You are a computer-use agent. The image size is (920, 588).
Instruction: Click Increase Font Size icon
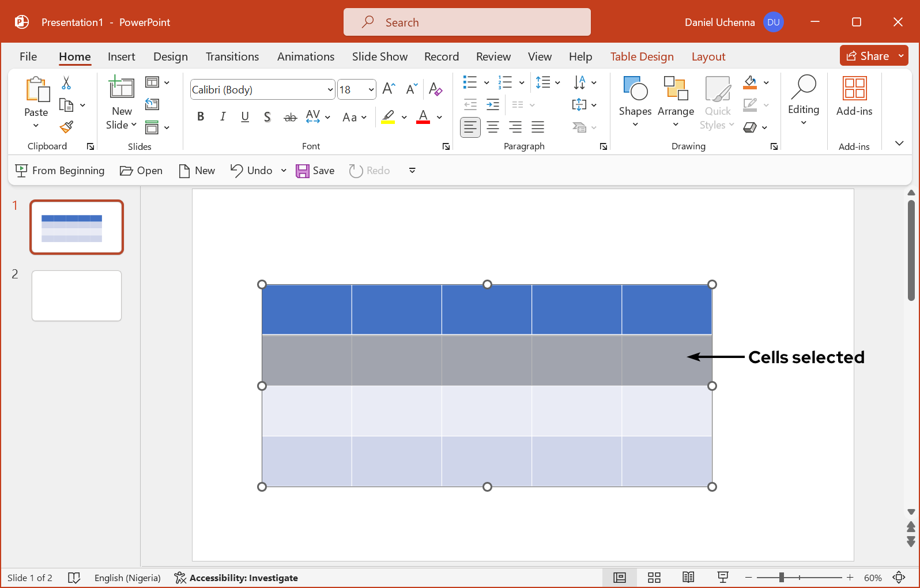(x=389, y=89)
